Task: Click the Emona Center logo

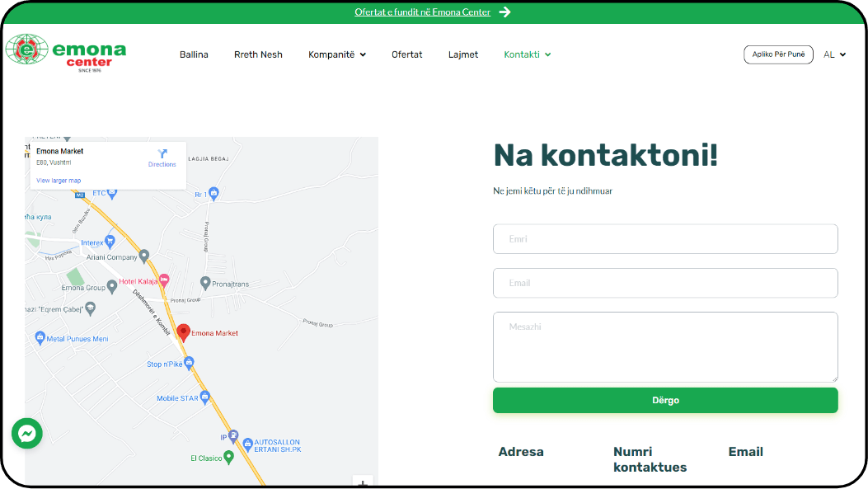Action: coord(66,54)
